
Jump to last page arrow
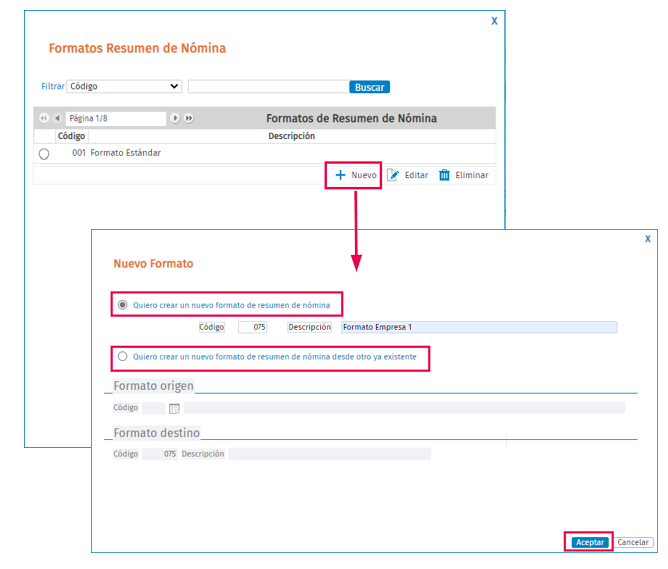click(189, 118)
